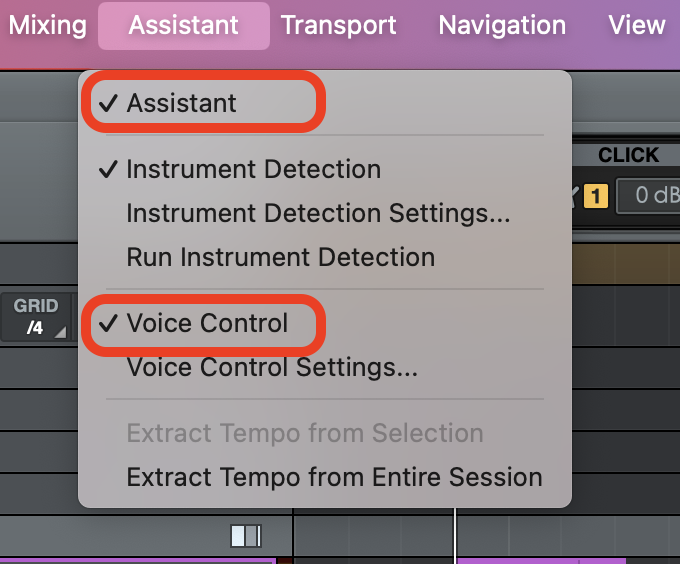Click the split-view icon below the menu

(245, 536)
